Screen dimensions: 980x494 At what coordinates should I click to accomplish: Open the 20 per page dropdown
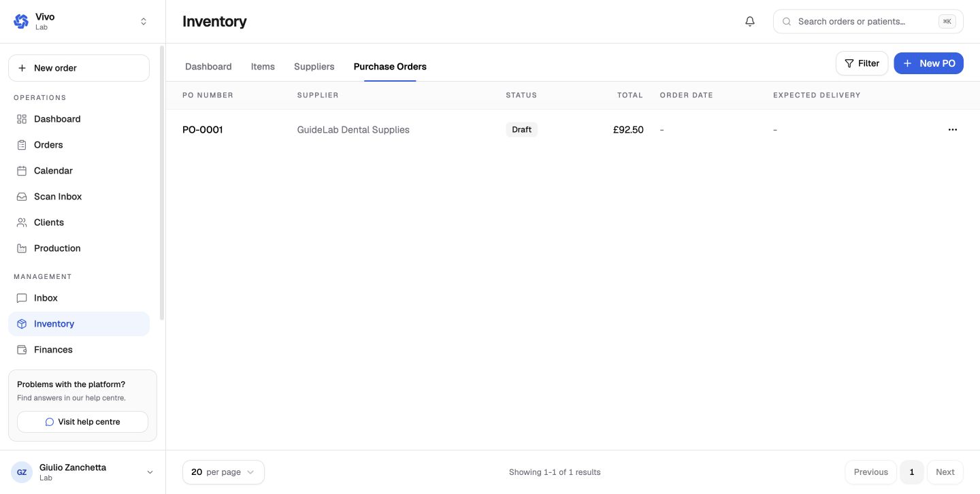click(x=223, y=472)
